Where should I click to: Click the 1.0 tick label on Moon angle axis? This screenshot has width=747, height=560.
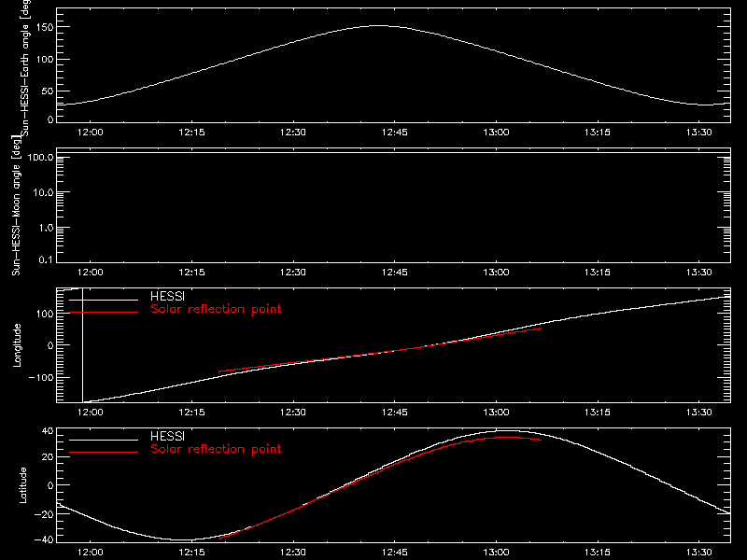pyautogui.click(x=46, y=228)
